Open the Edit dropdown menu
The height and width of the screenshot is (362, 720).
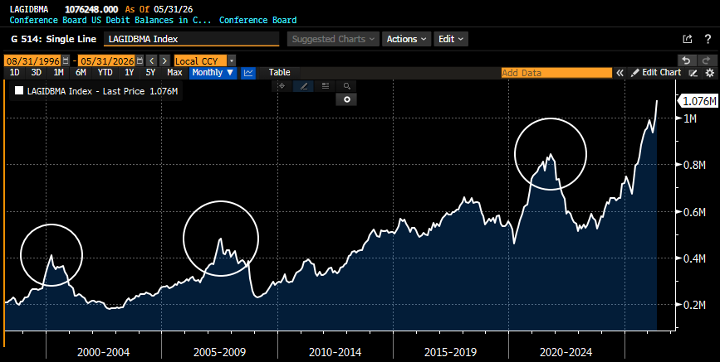[x=451, y=39]
